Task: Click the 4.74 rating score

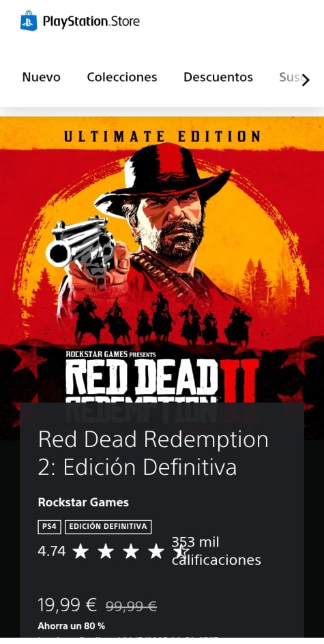Action: [x=52, y=551]
